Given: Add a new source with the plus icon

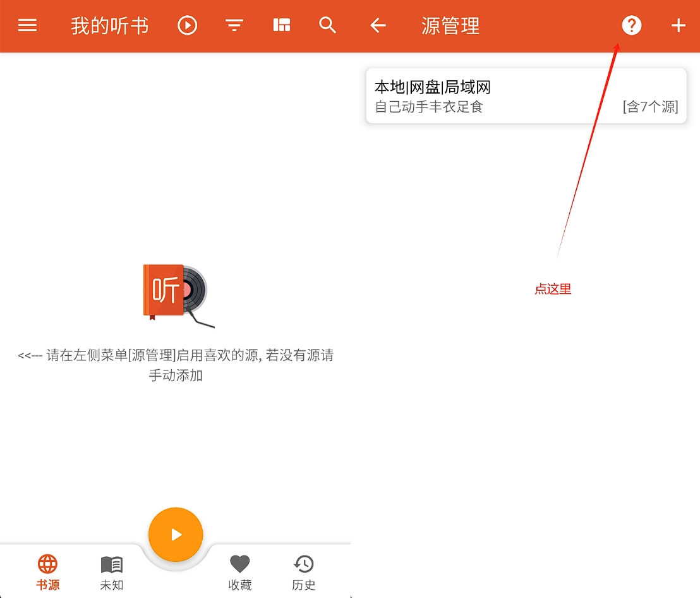Looking at the screenshot, I should [x=678, y=25].
